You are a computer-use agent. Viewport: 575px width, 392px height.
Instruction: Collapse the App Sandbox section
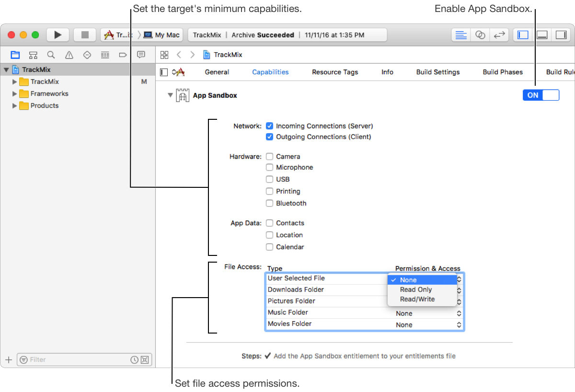[170, 95]
